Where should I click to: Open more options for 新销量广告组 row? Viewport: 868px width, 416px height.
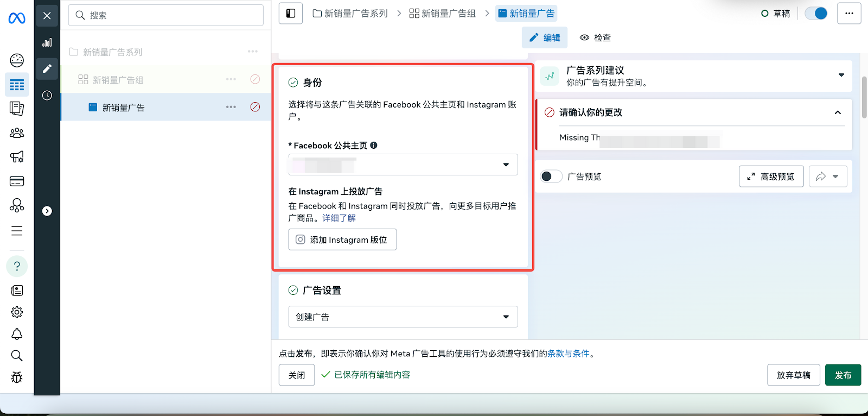231,79
